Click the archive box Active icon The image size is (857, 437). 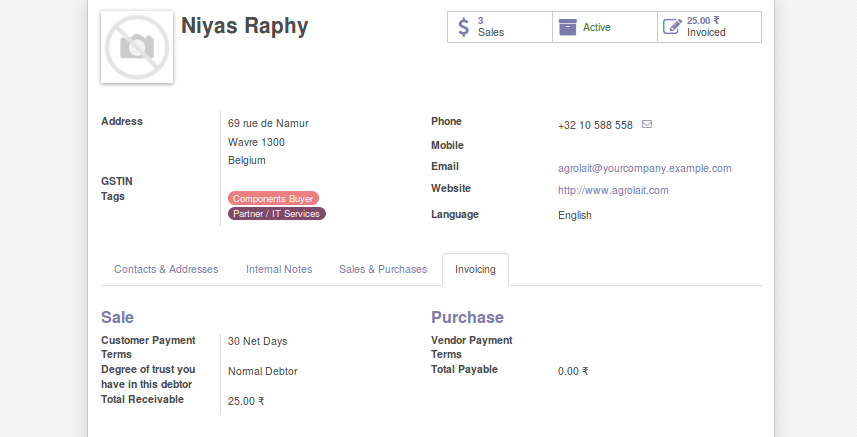567,27
